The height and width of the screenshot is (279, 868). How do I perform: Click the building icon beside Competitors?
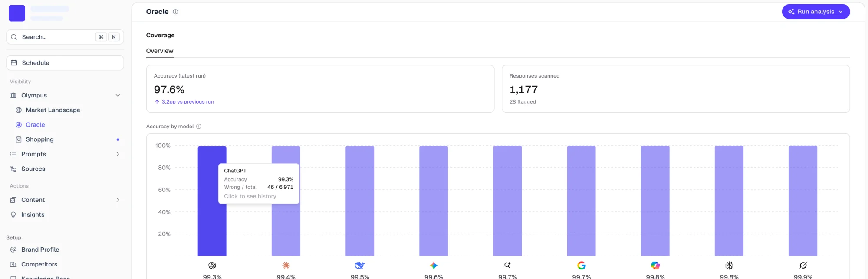[13, 264]
